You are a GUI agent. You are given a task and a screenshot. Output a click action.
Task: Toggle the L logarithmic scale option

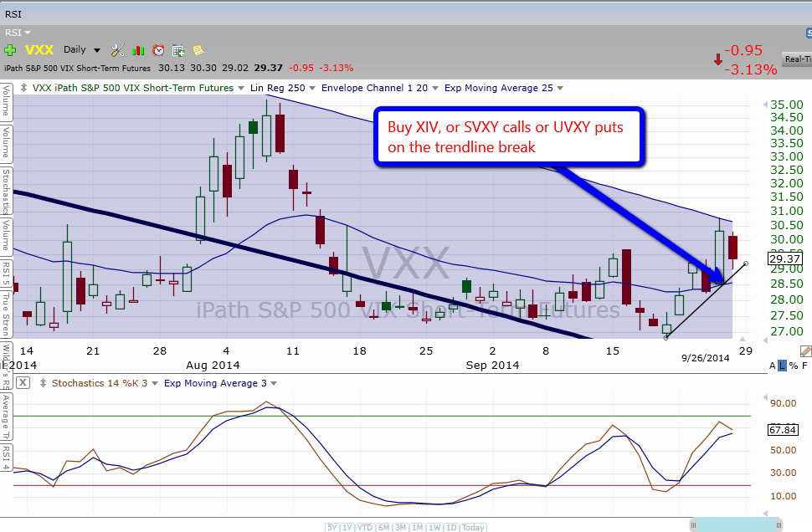[783, 366]
